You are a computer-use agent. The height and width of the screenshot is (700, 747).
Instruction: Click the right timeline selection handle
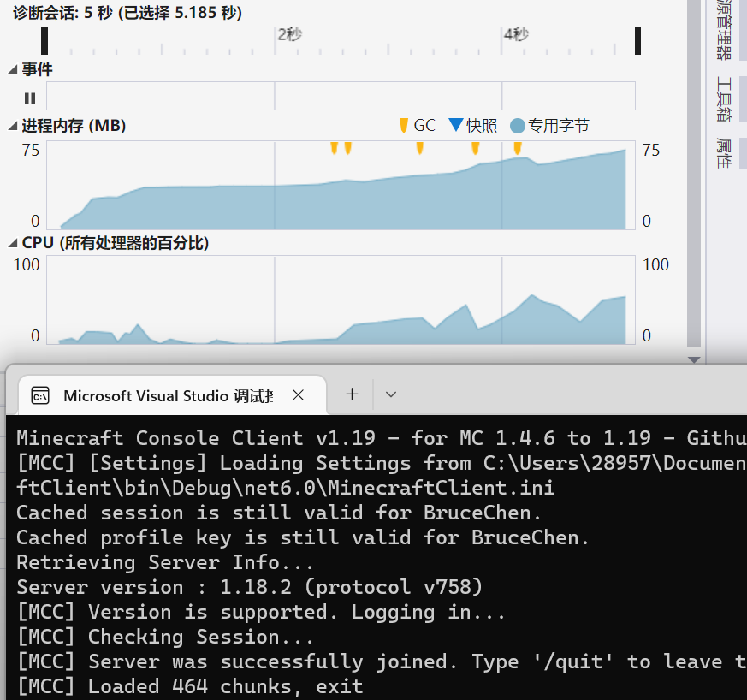coord(638,41)
